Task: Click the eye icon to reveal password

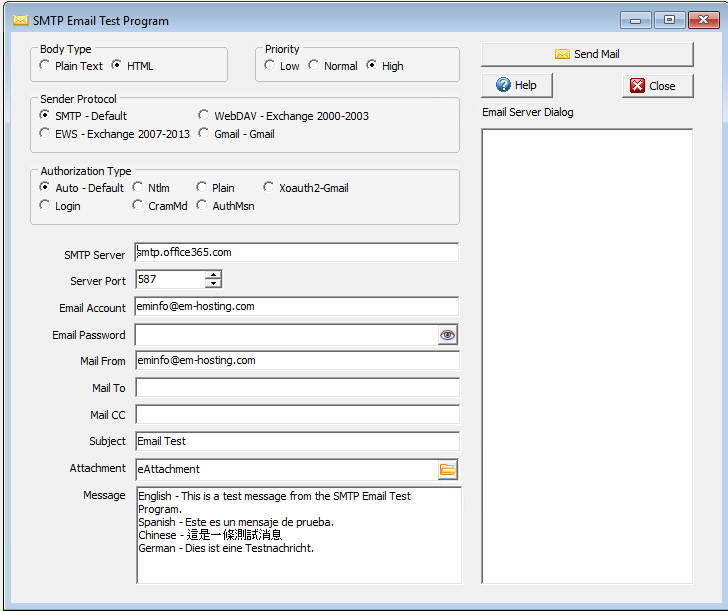Action: point(448,335)
